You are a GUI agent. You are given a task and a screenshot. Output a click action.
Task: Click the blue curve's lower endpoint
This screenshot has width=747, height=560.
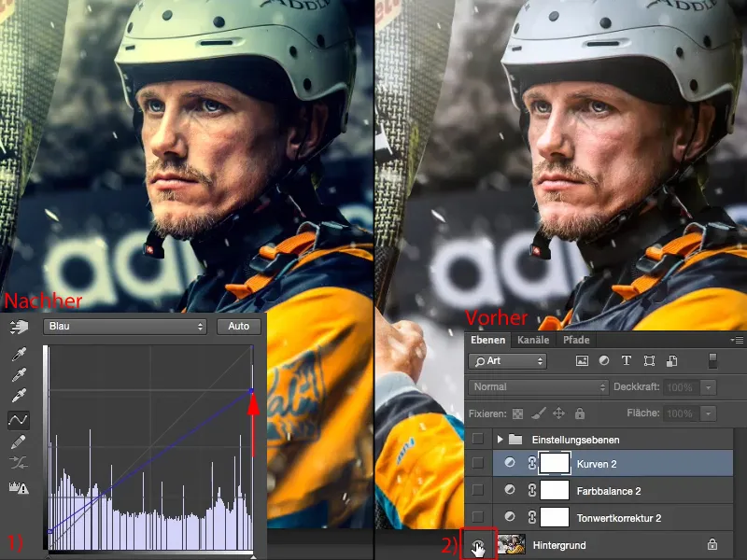(50, 531)
